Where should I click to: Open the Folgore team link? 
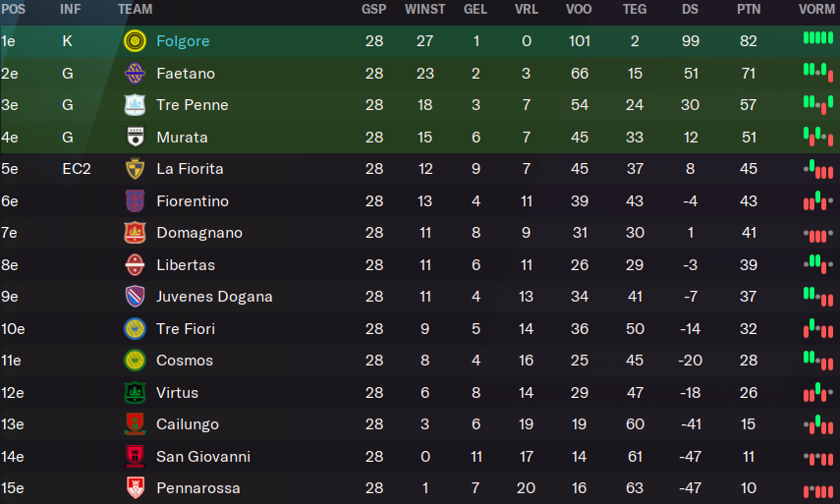point(183,41)
